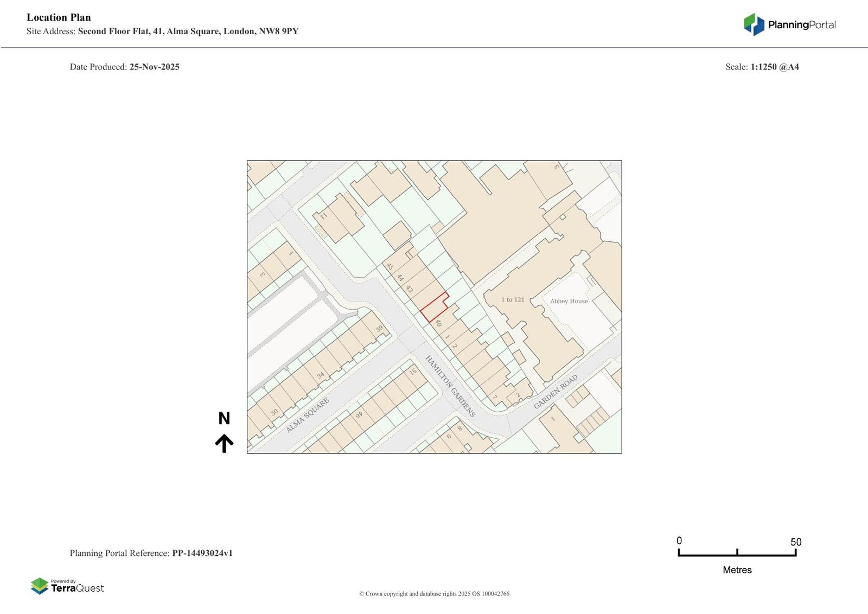The width and height of the screenshot is (868, 614).
Task: Click the Alma Square street label
Action: (307, 415)
